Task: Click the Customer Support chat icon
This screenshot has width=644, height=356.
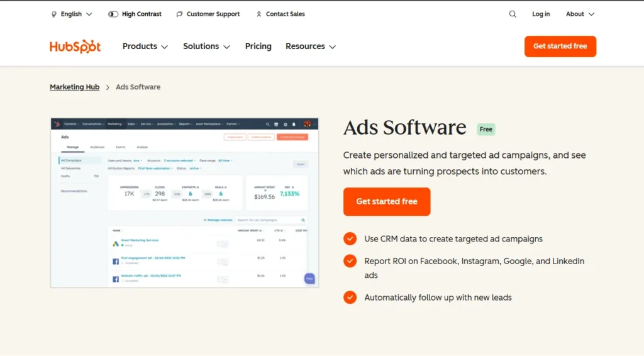Action: 179,14
